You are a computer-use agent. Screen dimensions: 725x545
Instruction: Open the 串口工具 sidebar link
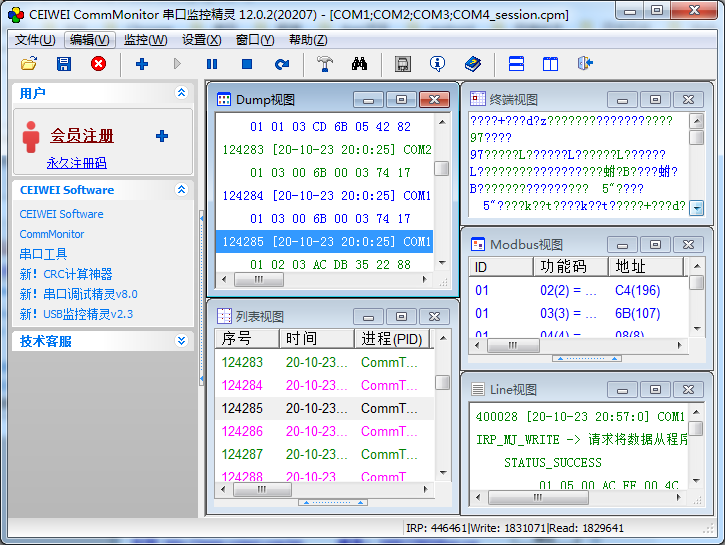[x=43, y=254]
